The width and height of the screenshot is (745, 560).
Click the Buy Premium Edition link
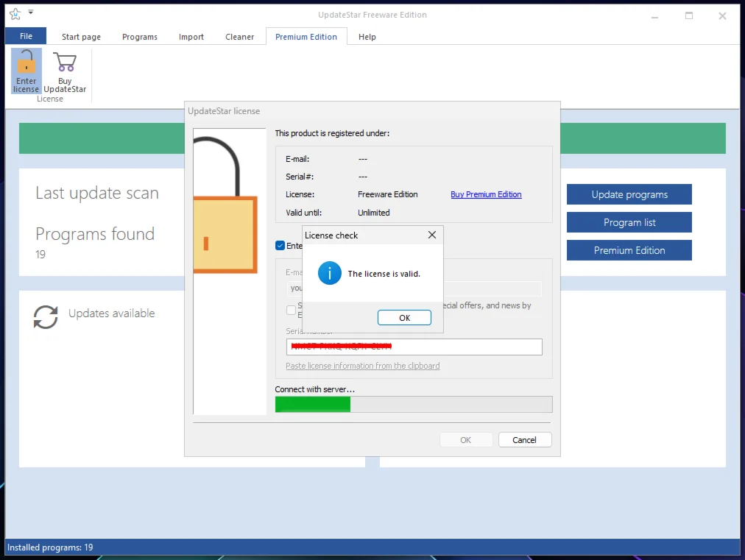(486, 194)
